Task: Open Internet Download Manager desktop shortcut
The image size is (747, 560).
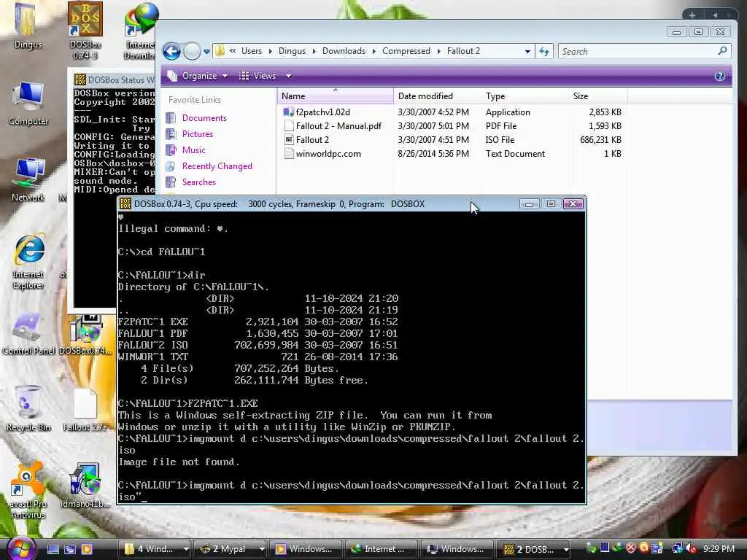Action: 139,30
